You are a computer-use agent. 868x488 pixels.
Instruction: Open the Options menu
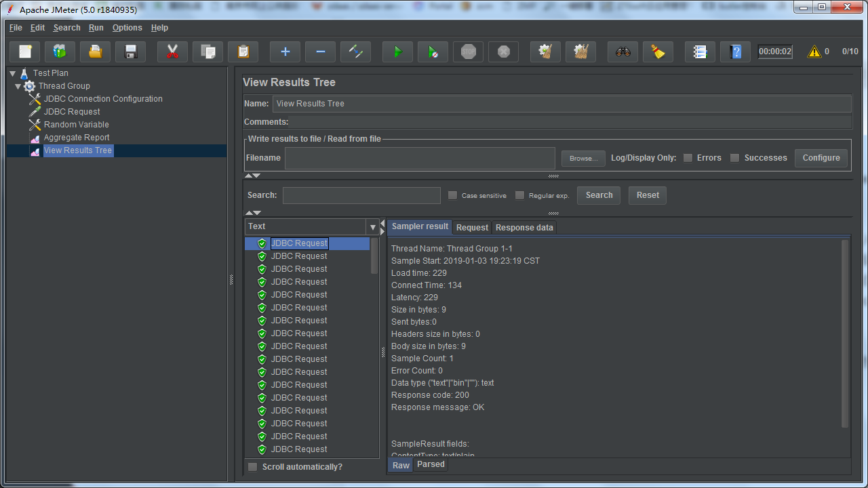127,28
